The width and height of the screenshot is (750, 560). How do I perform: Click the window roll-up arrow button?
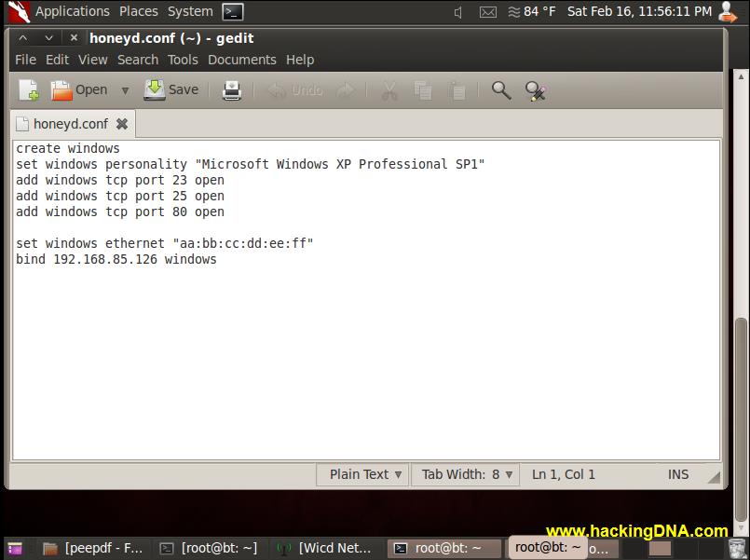pyautogui.click(x=23, y=38)
